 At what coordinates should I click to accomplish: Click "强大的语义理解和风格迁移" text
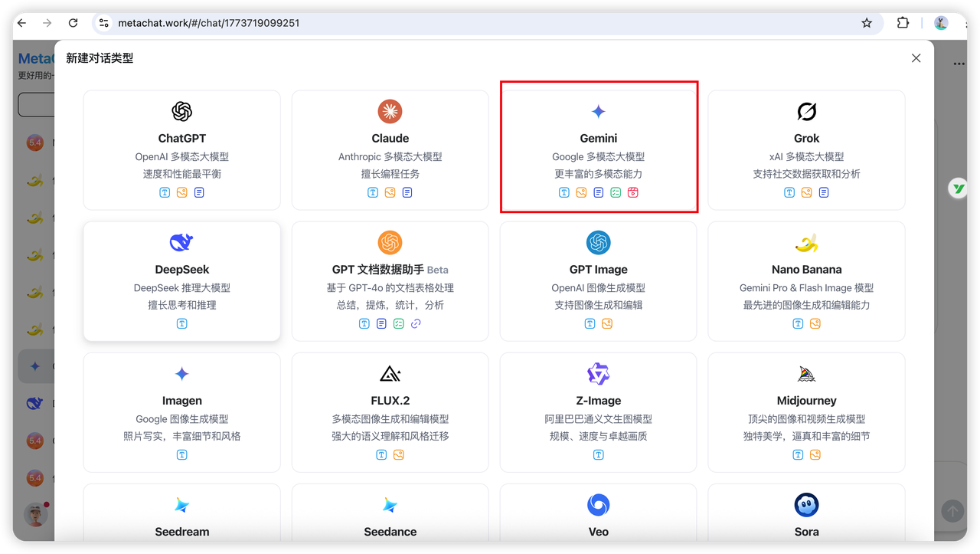pyautogui.click(x=390, y=436)
